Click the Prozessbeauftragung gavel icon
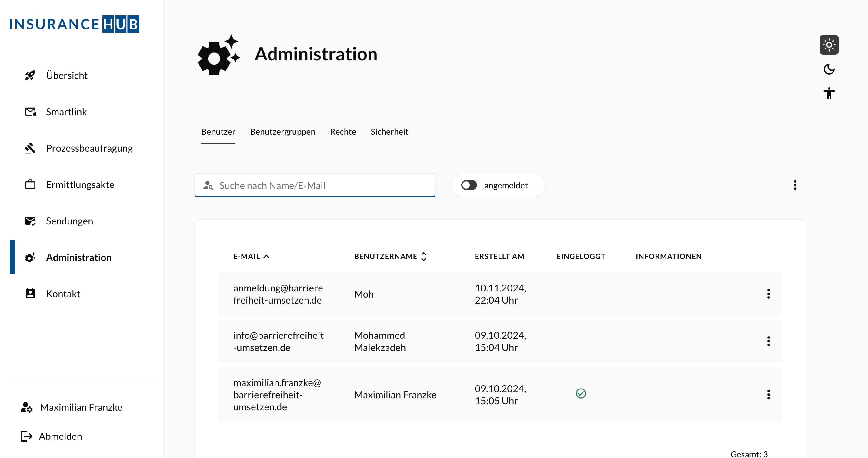The height and width of the screenshot is (458, 868). (x=30, y=148)
